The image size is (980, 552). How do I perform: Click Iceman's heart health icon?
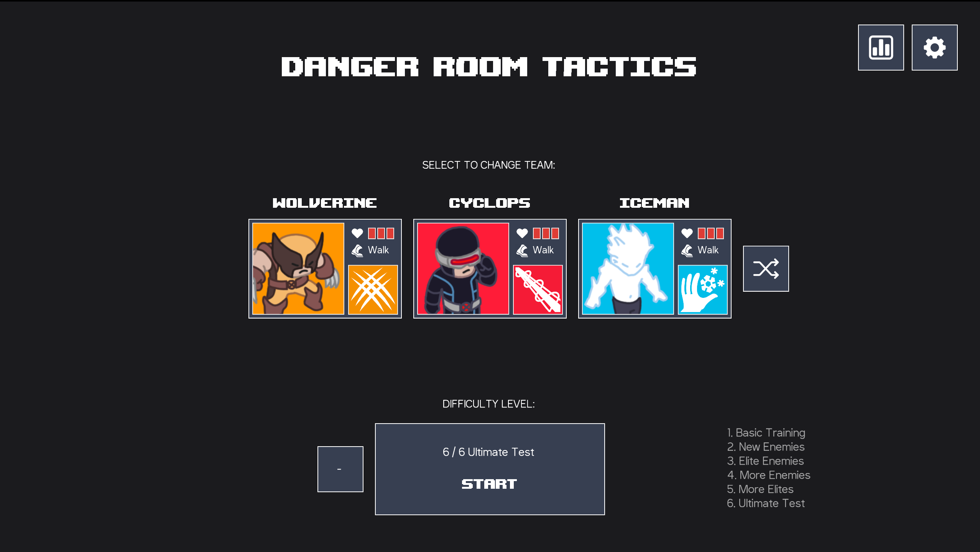coord(687,233)
